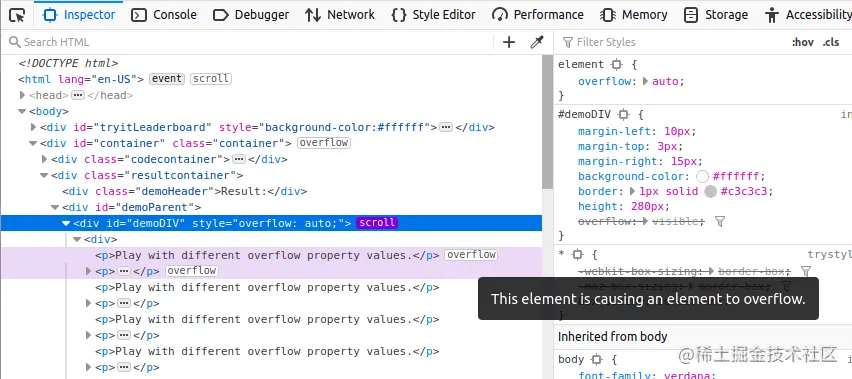The image size is (852, 379).
Task: Click the #demoDIV selector highlighter icon
Action: (x=624, y=115)
